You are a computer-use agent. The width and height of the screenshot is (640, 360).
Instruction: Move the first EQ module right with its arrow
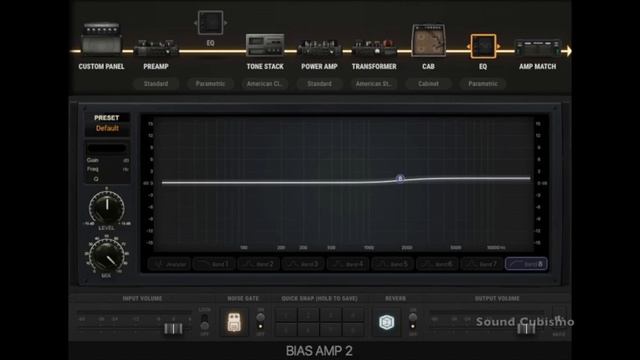(x=226, y=23)
